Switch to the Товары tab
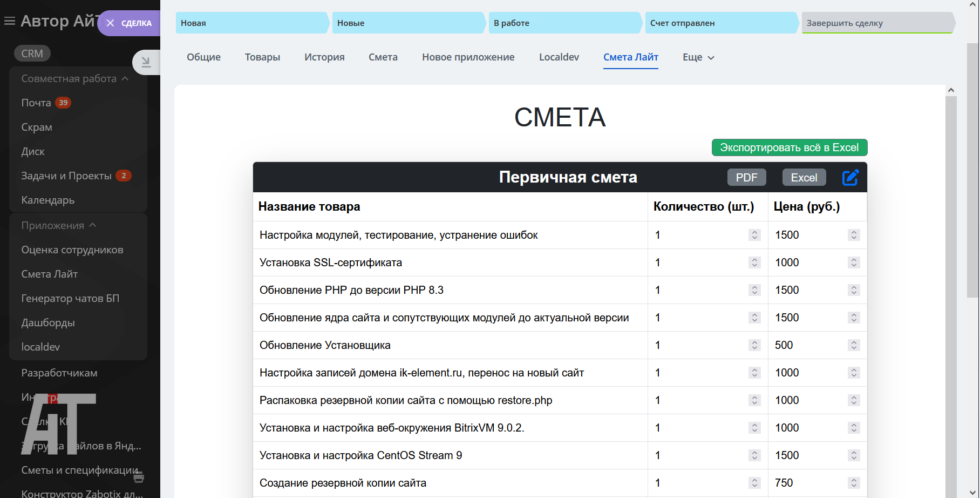980x498 pixels. 262,57
